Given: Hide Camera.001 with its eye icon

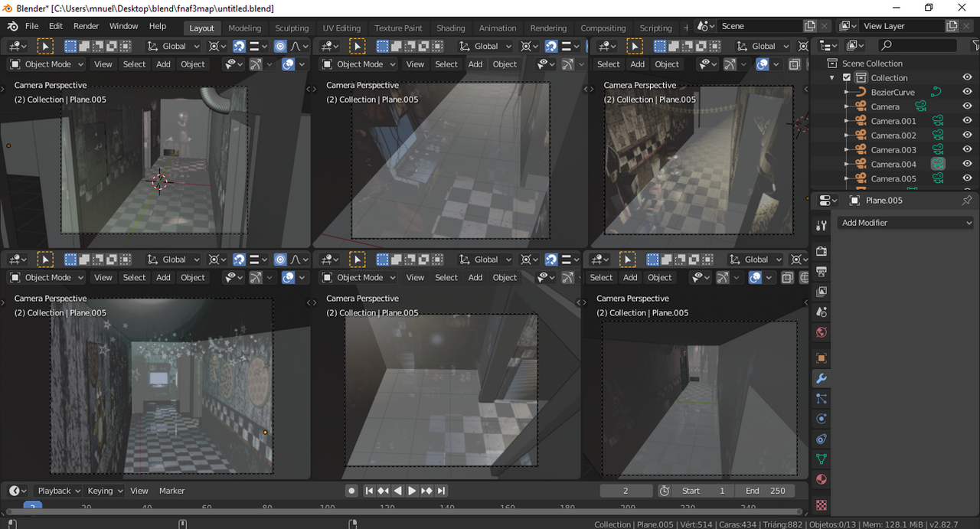Looking at the screenshot, I should [967, 121].
